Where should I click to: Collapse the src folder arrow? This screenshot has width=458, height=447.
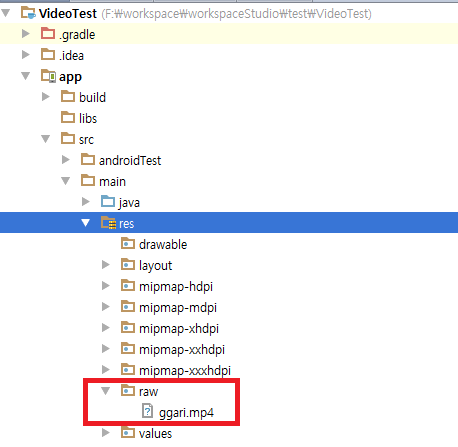point(46,139)
